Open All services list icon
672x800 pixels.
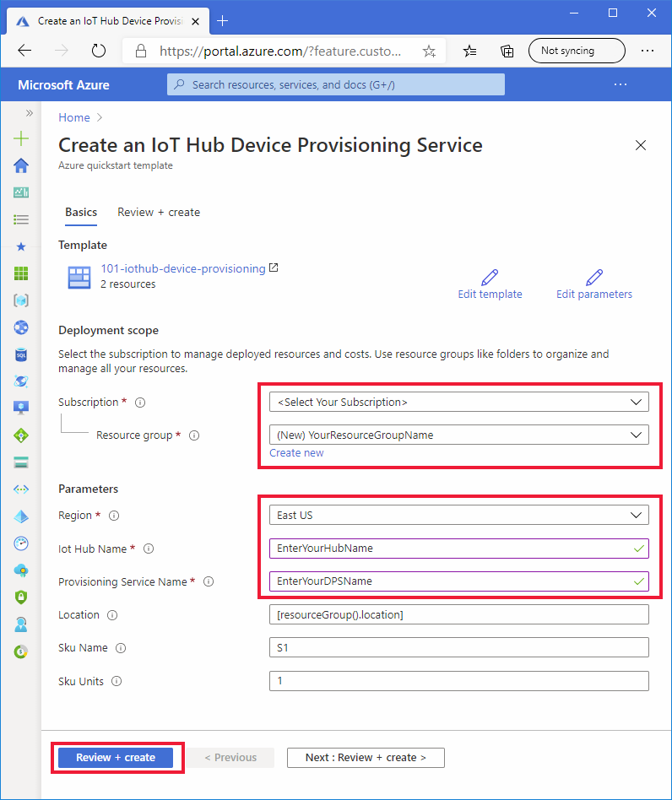[x=21, y=219]
